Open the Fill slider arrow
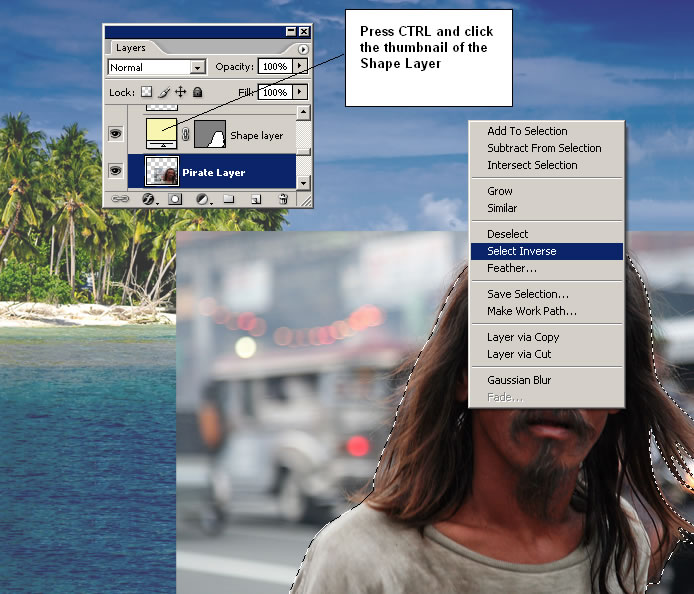This screenshot has height=594, width=694. [x=300, y=92]
